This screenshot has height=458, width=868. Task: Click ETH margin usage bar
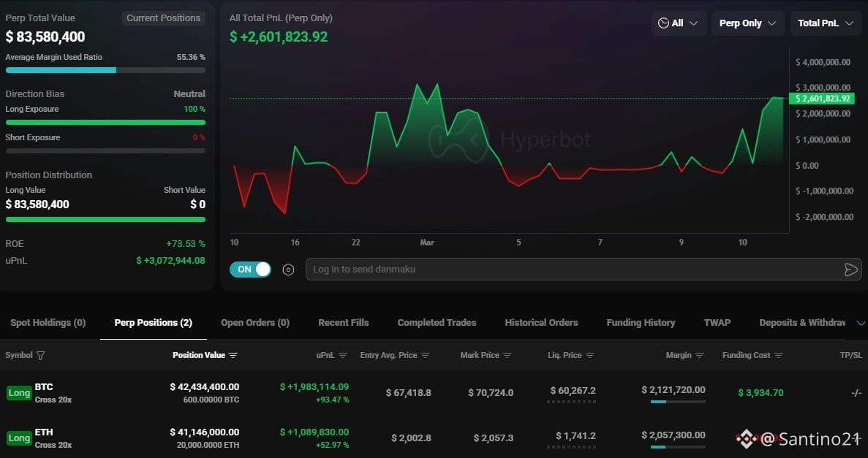pos(678,447)
